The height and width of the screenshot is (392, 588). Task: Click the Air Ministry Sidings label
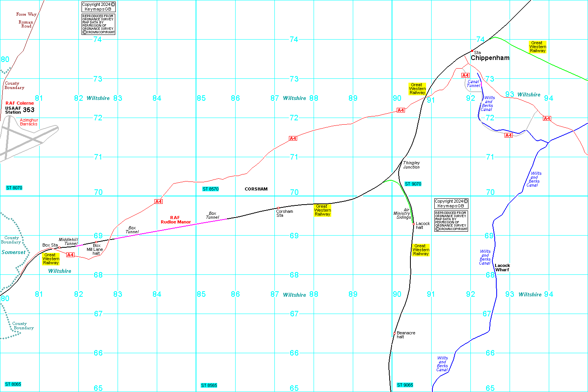pyautogui.click(x=402, y=214)
